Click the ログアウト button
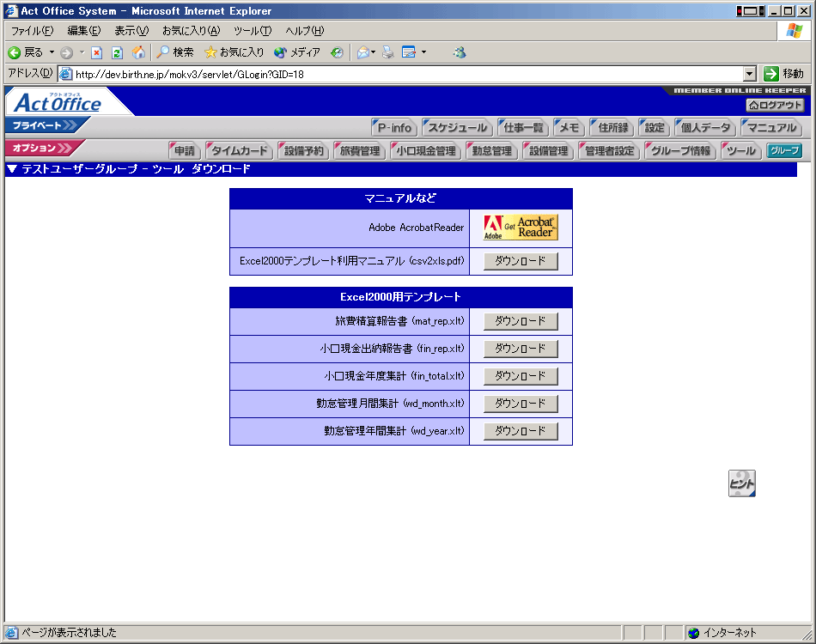Image resolution: width=816 pixels, height=644 pixels. coord(775,106)
